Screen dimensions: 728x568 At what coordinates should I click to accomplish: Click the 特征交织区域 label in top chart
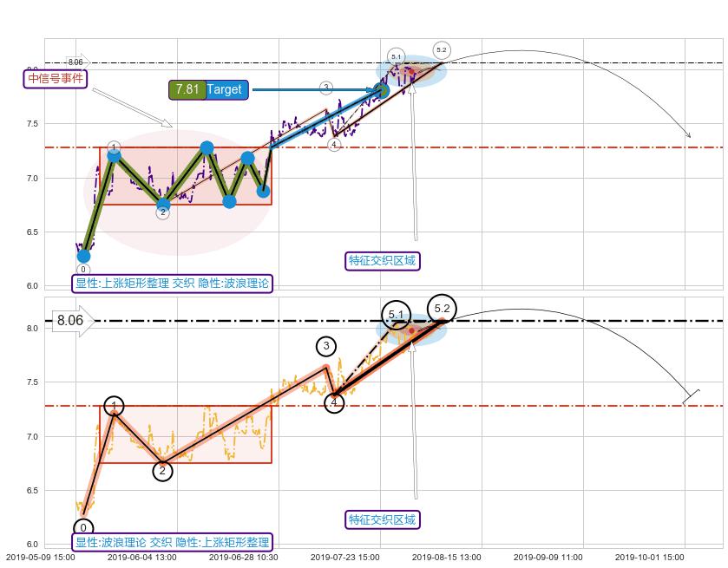(382, 260)
